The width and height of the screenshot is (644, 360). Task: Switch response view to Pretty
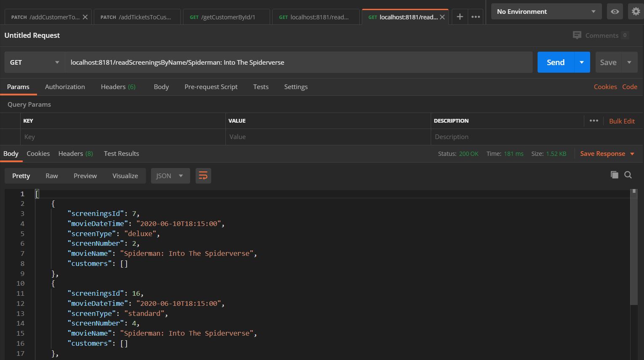(21, 176)
